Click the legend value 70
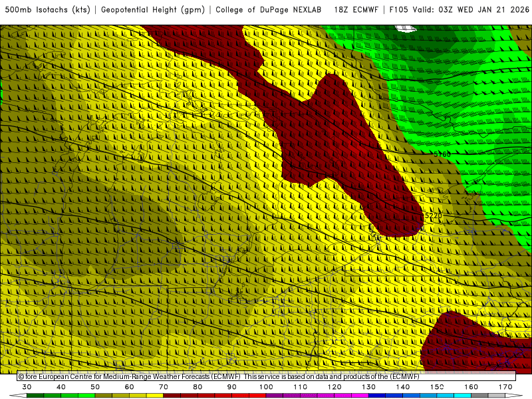The height and width of the screenshot is (399, 532). pyautogui.click(x=164, y=387)
